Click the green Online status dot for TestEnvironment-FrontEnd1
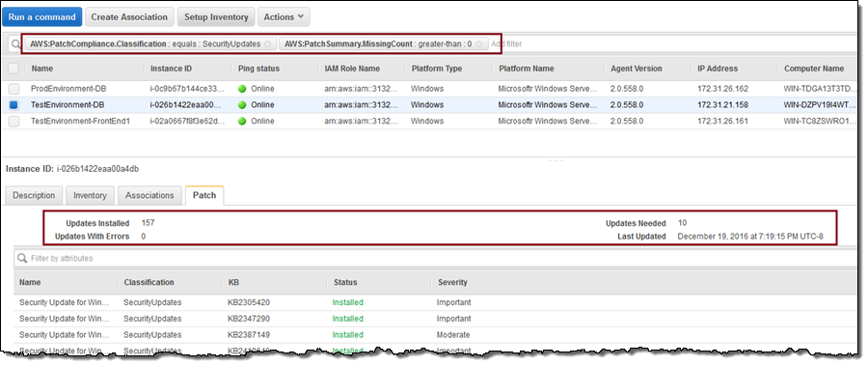This screenshot has height=366, width=868. (242, 121)
